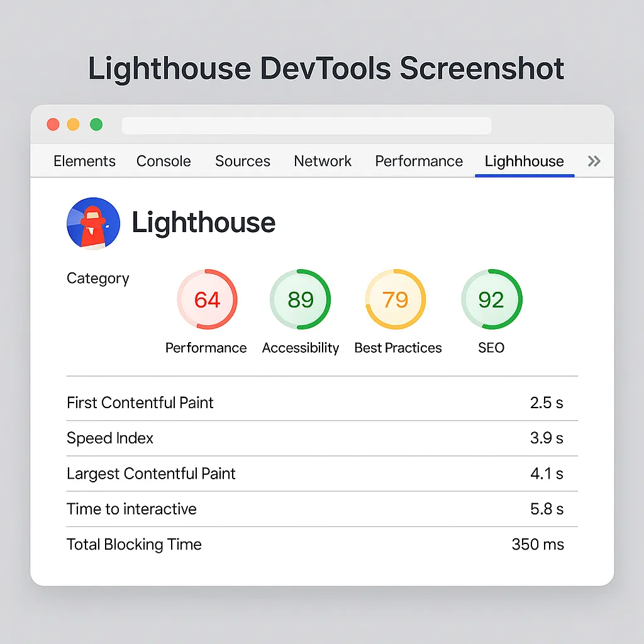
Task: Click the 4.1 s value
Action: 547,474
